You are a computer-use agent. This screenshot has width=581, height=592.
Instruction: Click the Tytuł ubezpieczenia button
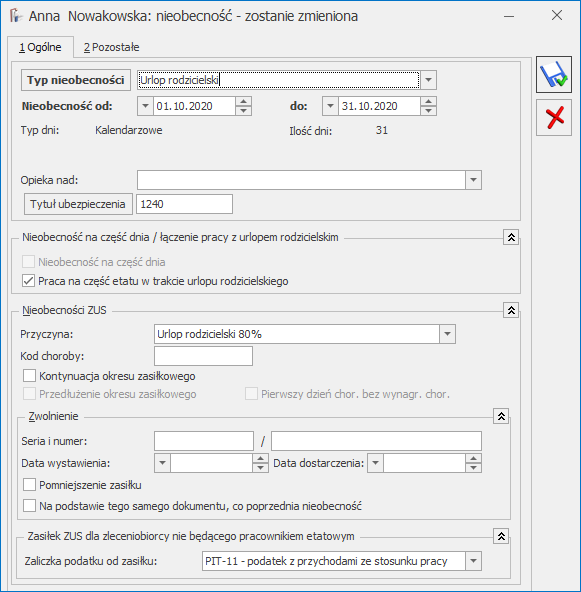pos(78,204)
